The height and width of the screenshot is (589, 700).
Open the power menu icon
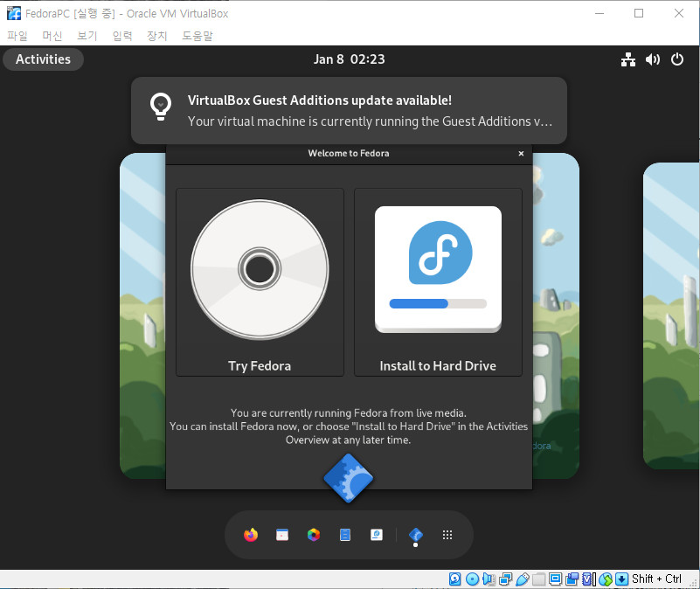pos(677,59)
